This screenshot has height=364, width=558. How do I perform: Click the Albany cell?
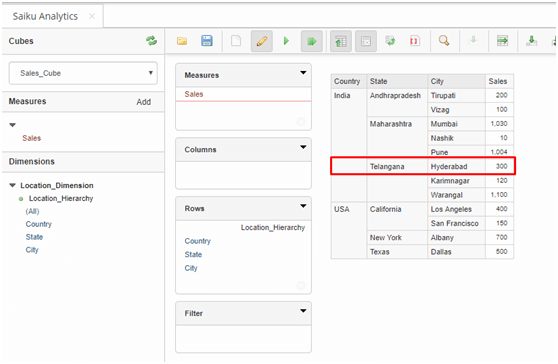pyautogui.click(x=457, y=238)
